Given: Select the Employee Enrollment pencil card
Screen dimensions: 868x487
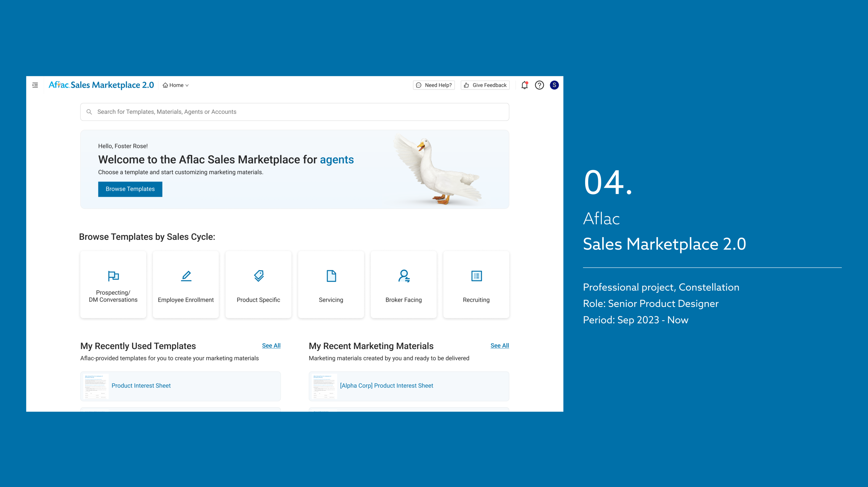Looking at the screenshot, I should [186, 284].
